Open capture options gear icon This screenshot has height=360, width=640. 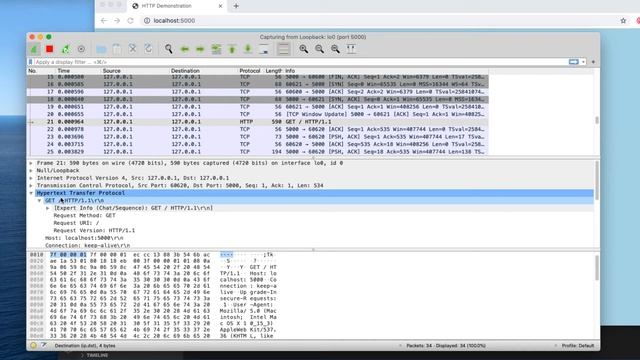click(x=81, y=49)
